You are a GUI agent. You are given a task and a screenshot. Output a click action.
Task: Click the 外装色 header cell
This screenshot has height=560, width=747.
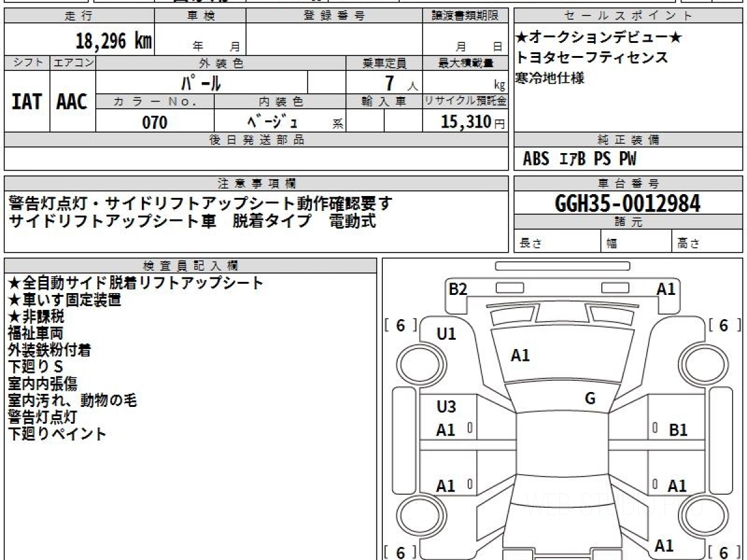pyautogui.click(x=221, y=63)
